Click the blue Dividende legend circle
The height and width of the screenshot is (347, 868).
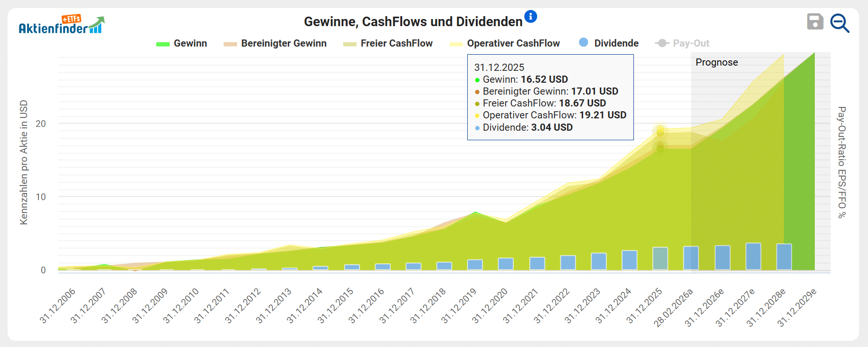coord(584,43)
